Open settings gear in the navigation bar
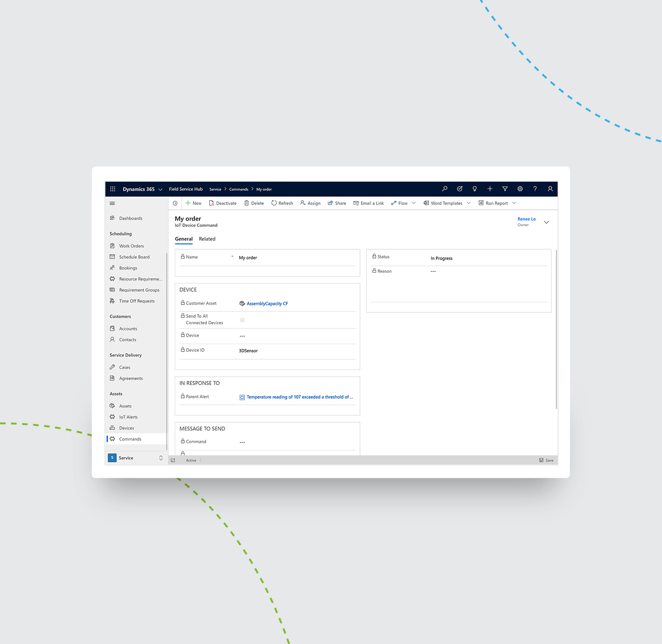Screen dimensions: 662x644 click(x=520, y=189)
